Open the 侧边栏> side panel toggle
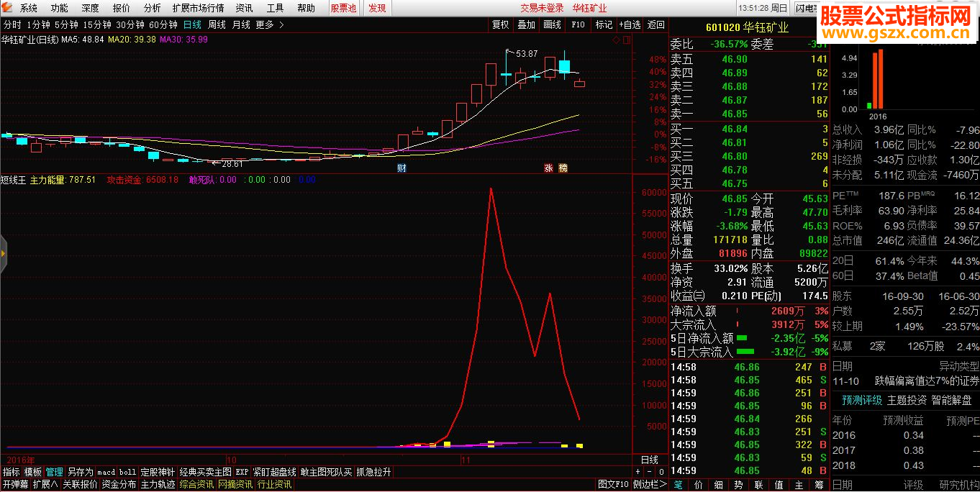Screen dimensions: 980x492 [x=650, y=485]
